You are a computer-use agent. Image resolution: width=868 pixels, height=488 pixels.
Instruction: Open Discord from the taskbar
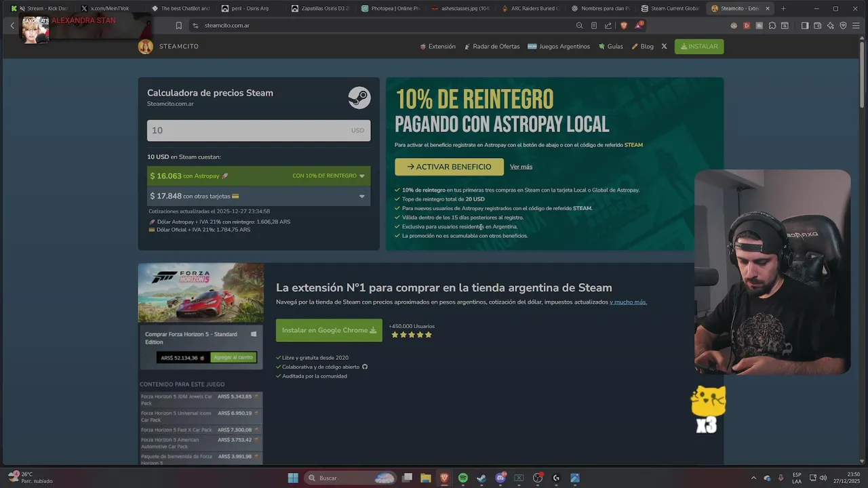(500, 478)
